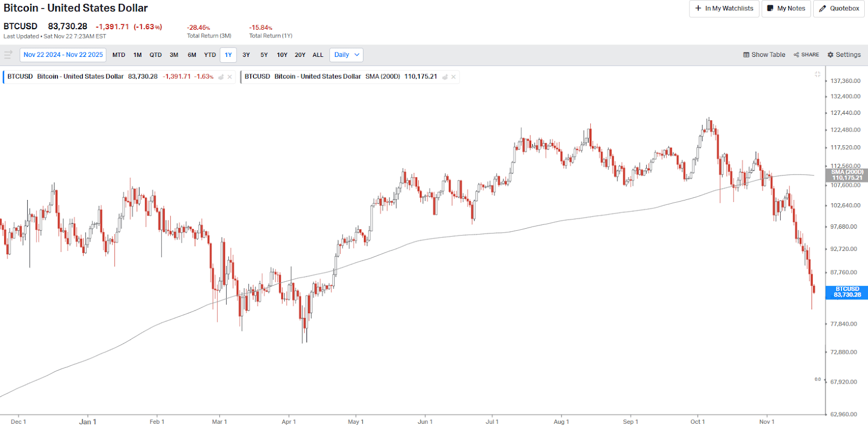This screenshot has width=868, height=427.
Task: Click the Dec 1 x-axis date label
Action: (x=18, y=422)
